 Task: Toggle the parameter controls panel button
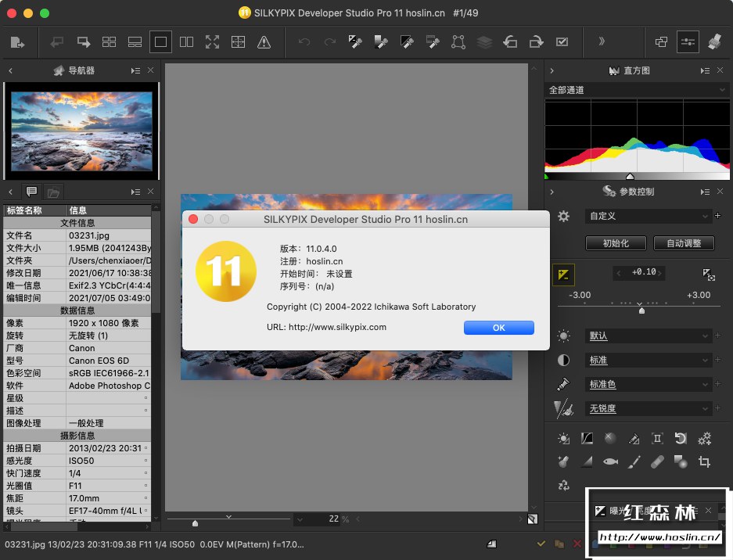688,42
